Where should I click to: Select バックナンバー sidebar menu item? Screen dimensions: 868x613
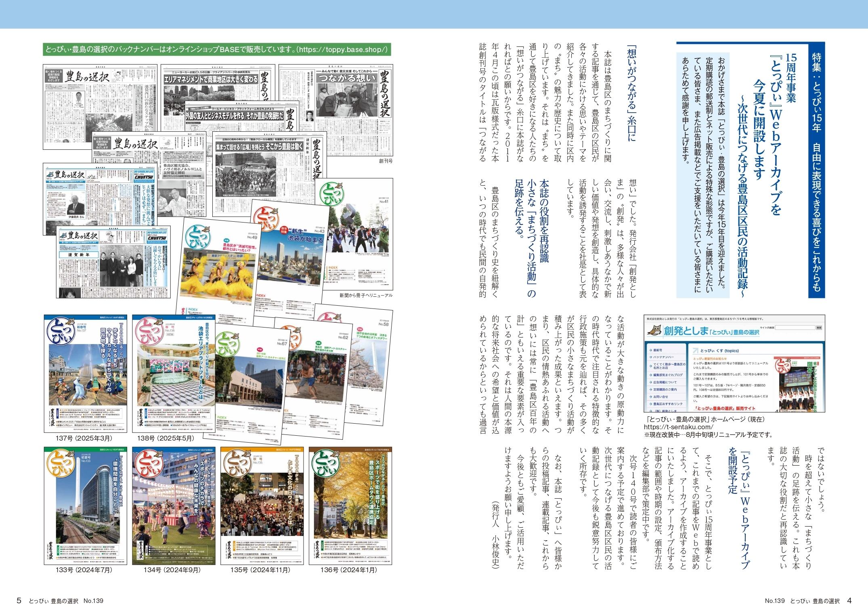click(x=664, y=357)
